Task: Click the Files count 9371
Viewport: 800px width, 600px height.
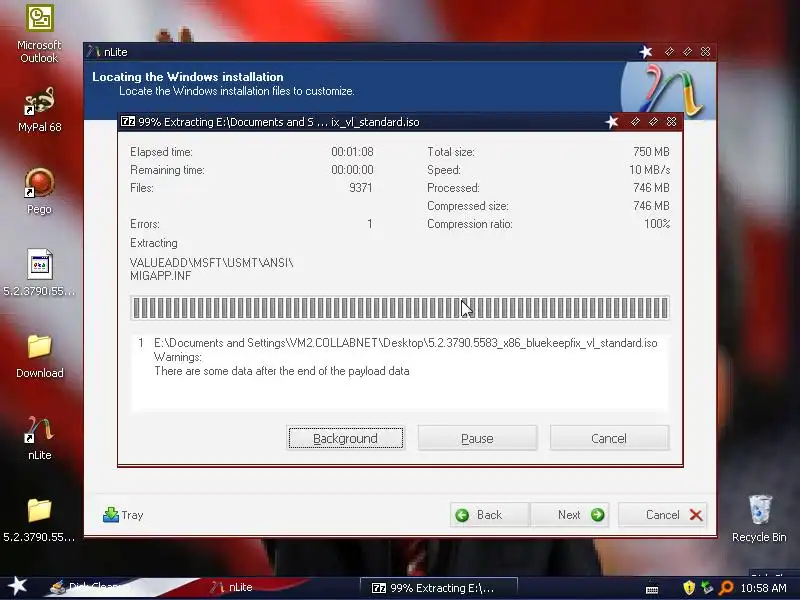Action: pos(361,188)
